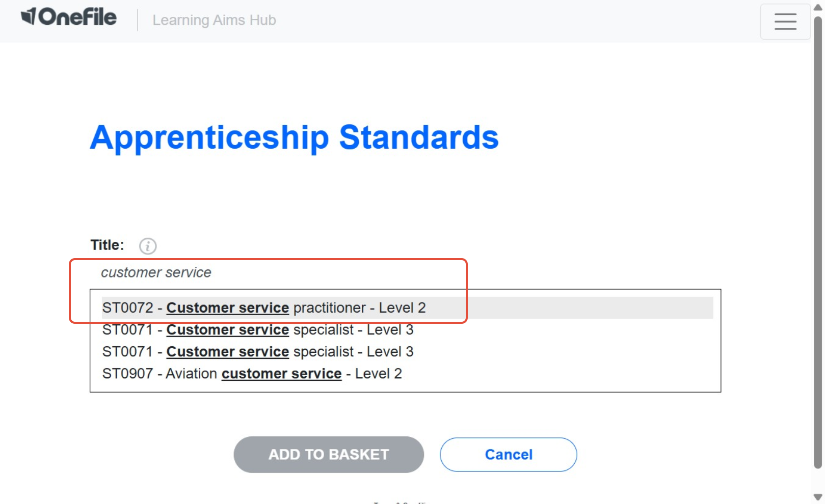Click the underlined 'Customer service' text in ST0072 row

pyautogui.click(x=227, y=308)
